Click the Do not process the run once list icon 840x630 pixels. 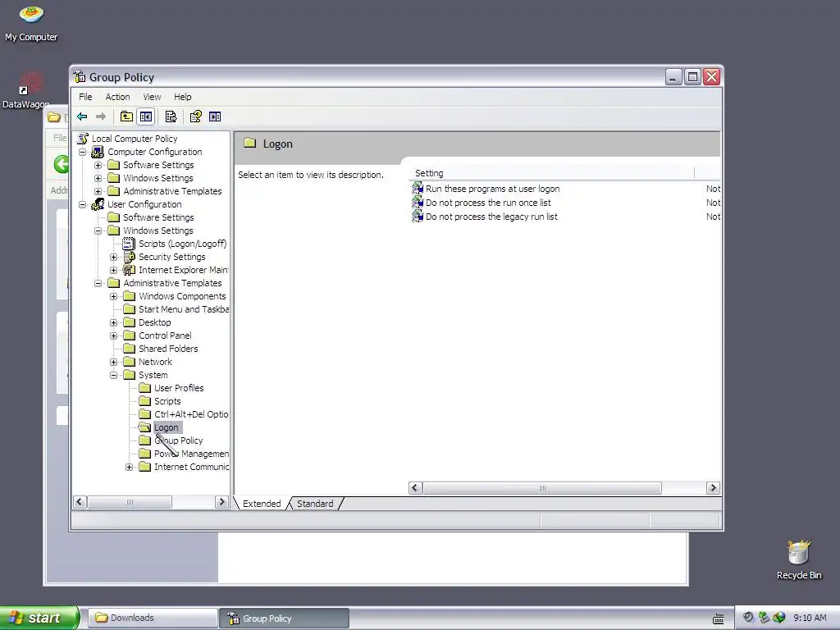click(418, 203)
